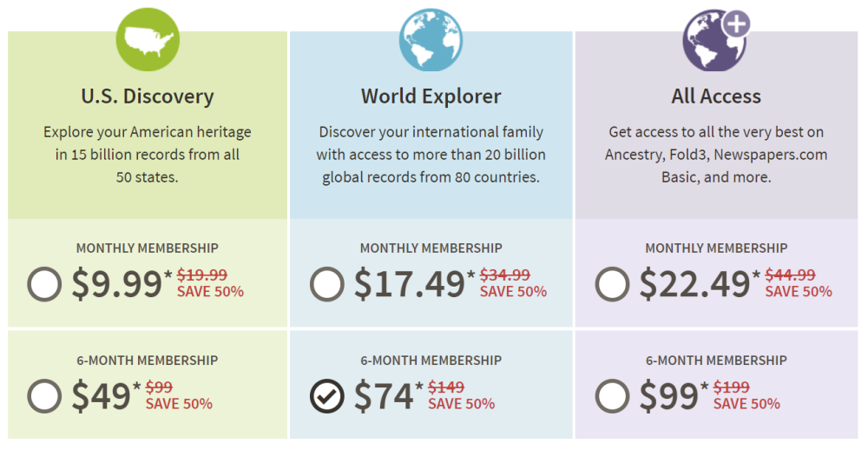Click the World Explorer heading
The image size is (868, 450).
pyautogui.click(x=431, y=96)
